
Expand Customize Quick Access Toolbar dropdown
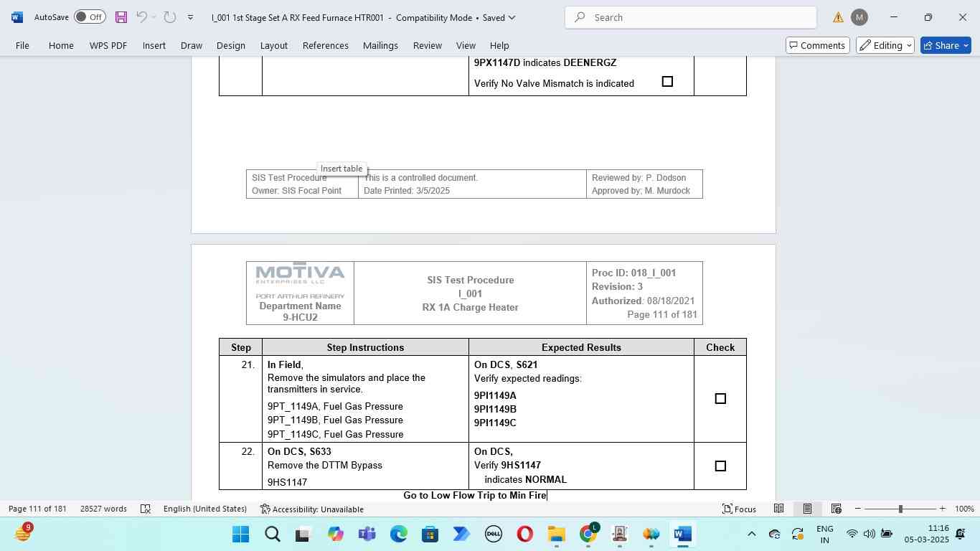[190, 17]
